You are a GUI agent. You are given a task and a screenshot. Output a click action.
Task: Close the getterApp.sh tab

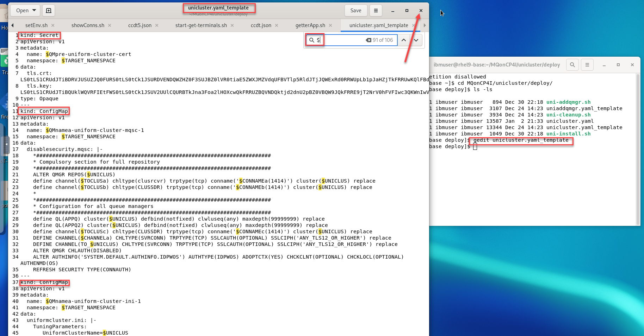coord(330,25)
